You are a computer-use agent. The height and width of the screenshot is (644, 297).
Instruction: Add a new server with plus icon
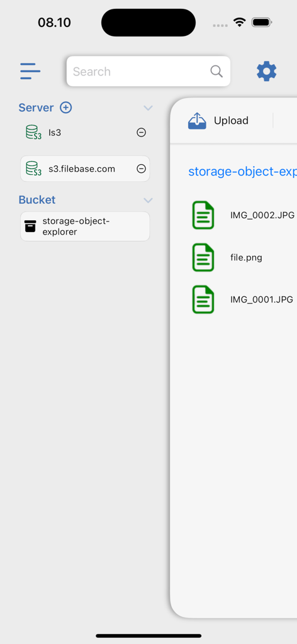point(65,108)
